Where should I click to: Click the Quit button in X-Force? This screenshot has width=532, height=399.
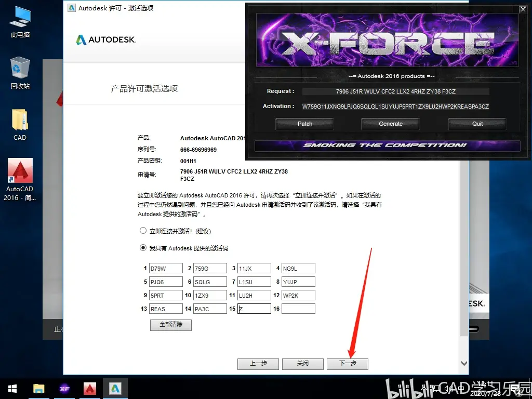tap(477, 124)
